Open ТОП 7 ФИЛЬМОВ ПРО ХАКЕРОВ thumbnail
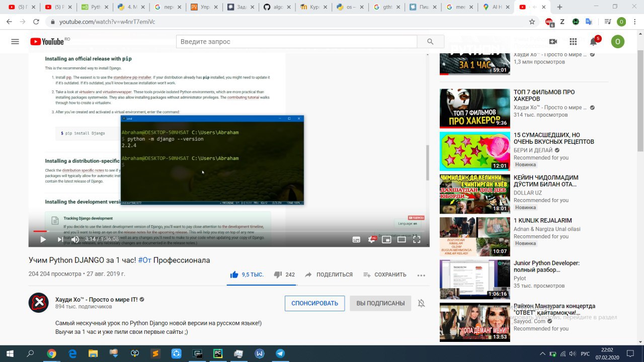 (x=475, y=108)
